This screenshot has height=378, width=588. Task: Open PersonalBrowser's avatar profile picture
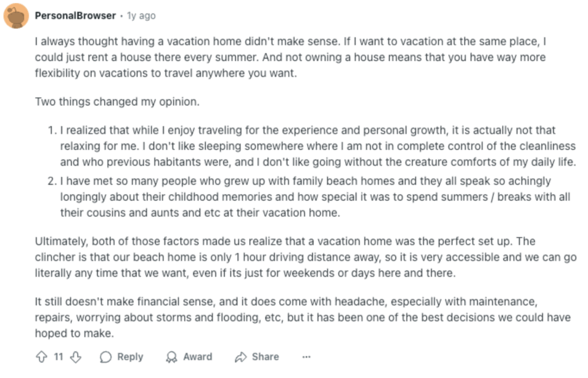coord(16,15)
